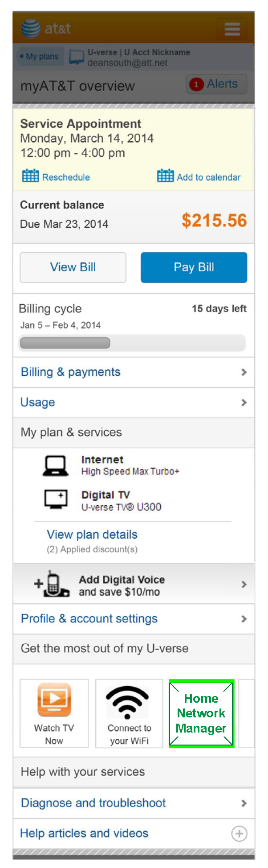Click the Digital TV monitor icon

click(x=56, y=500)
